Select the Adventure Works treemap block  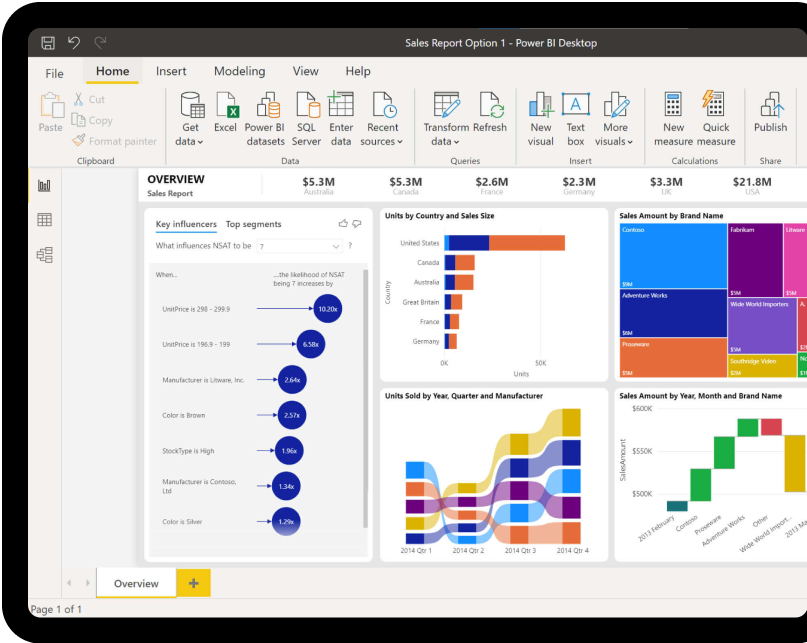[673, 313]
